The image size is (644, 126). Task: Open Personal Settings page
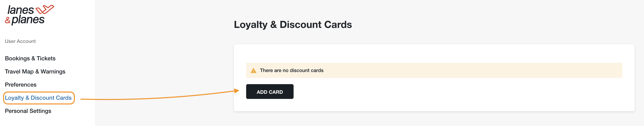28,111
